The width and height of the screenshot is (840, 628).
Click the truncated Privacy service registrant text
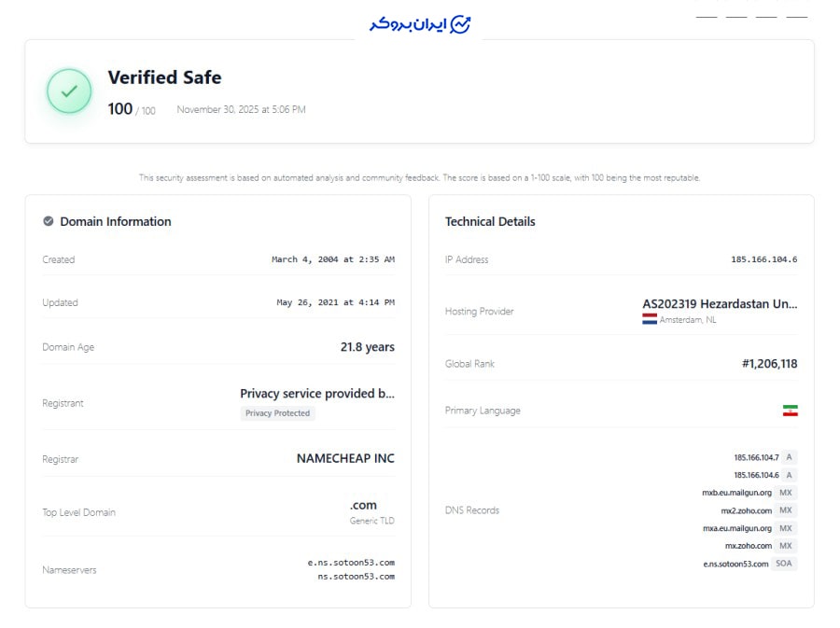click(316, 394)
